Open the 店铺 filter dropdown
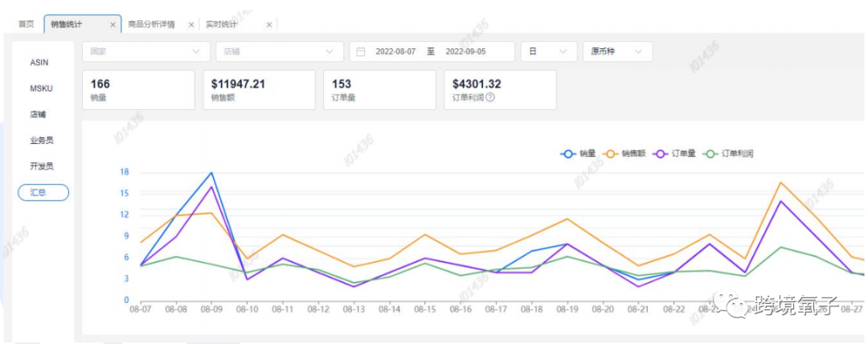Screen dimensions: 868x344 [x=280, y=51]
